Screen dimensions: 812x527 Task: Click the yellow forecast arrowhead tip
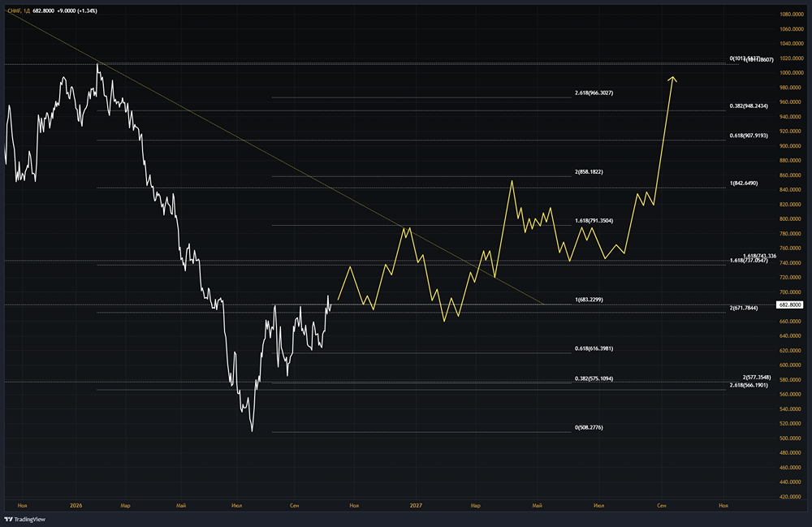tap(672, 78)
